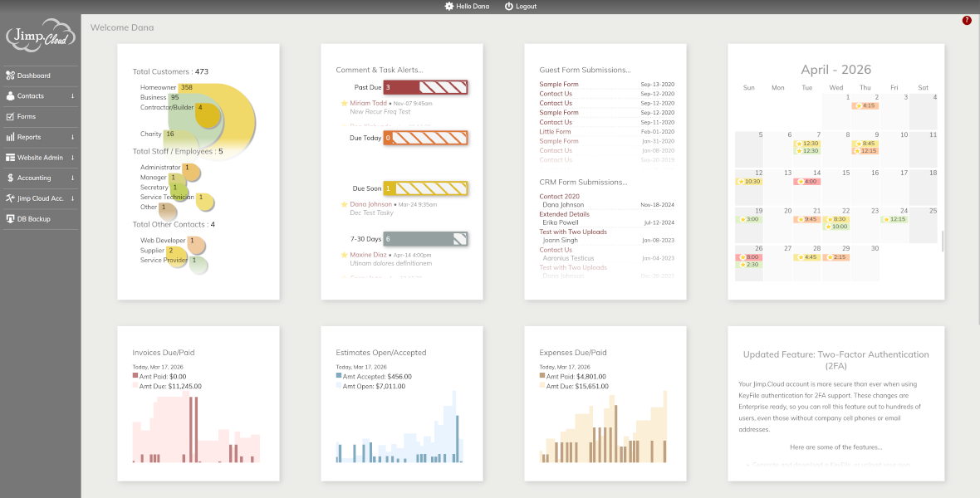Open DB Backup via its download icon
This screenshot has height=498, width=980.
pyautogui.click(x=10, y=218)
